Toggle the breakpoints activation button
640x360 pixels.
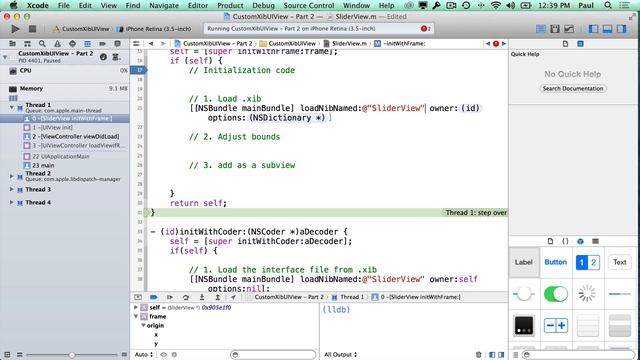click(x=153, y=297)
